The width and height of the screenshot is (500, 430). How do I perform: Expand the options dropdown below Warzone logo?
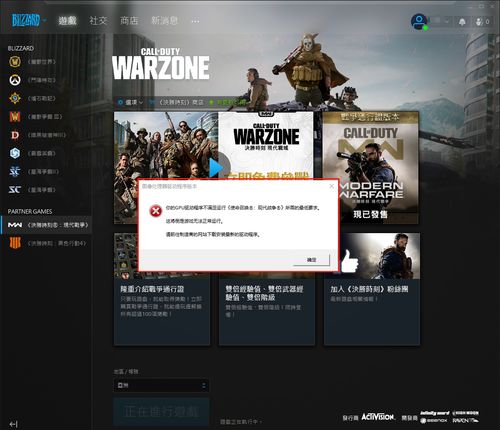(131, 102)
